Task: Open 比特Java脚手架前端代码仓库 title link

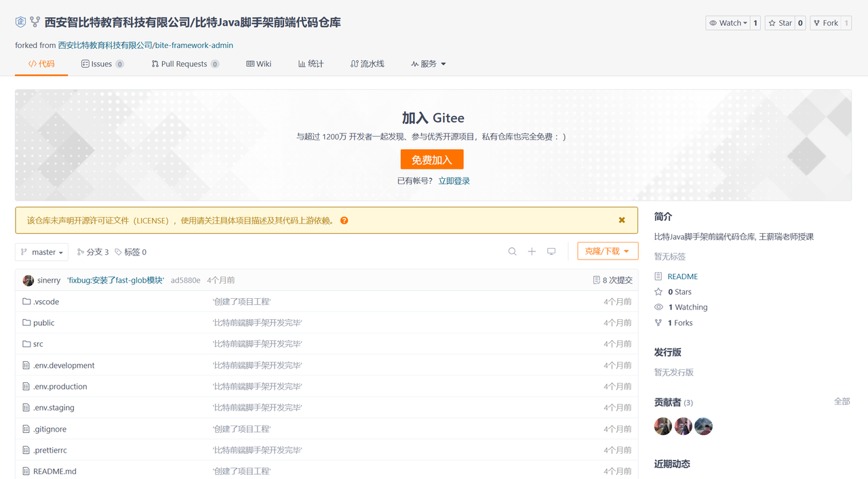Action: point(268,22)
